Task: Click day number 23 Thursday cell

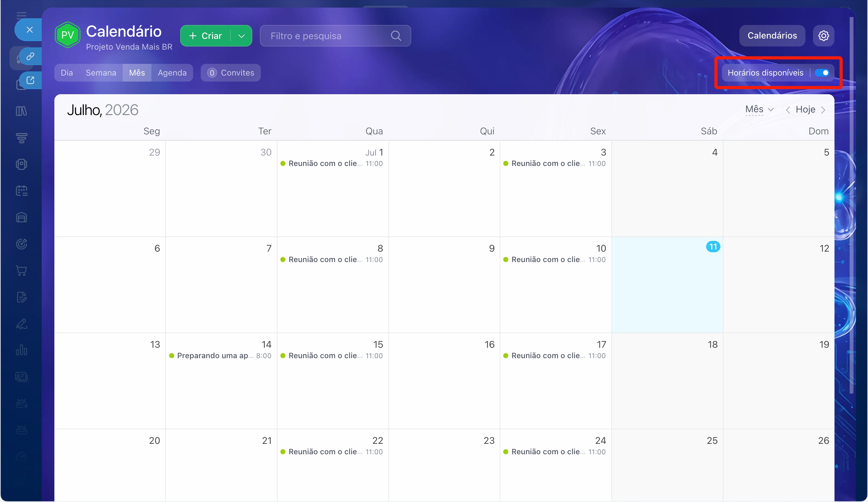Action: (x=489, y=441)
